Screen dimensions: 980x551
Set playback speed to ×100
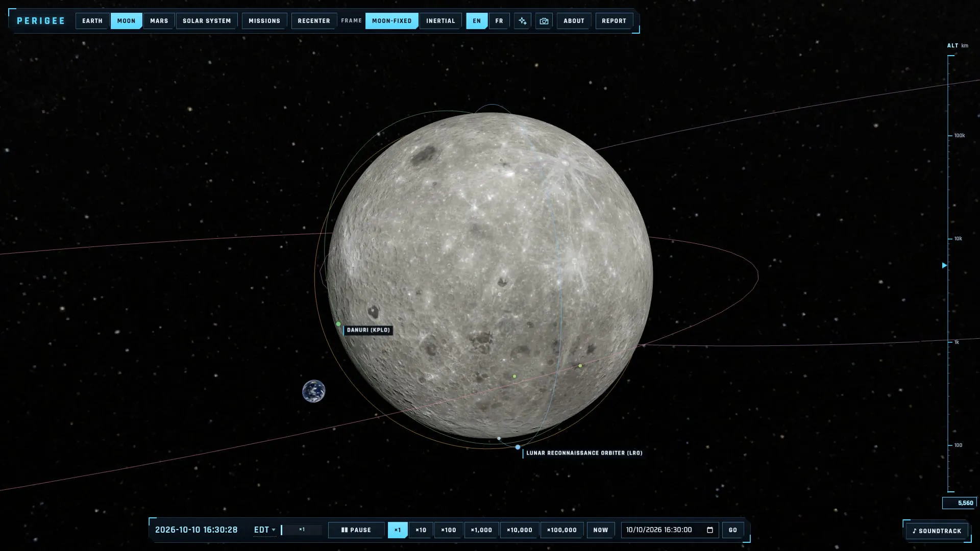(449, 530)
